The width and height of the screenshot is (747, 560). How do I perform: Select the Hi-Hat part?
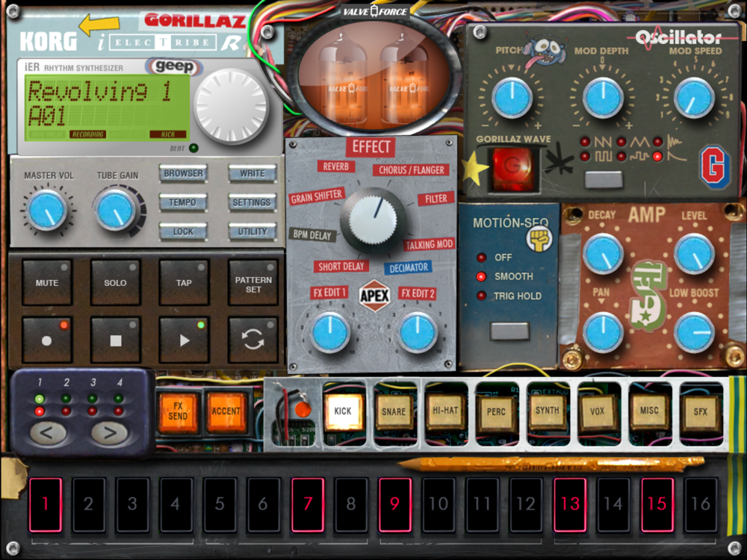click(445, 411)
